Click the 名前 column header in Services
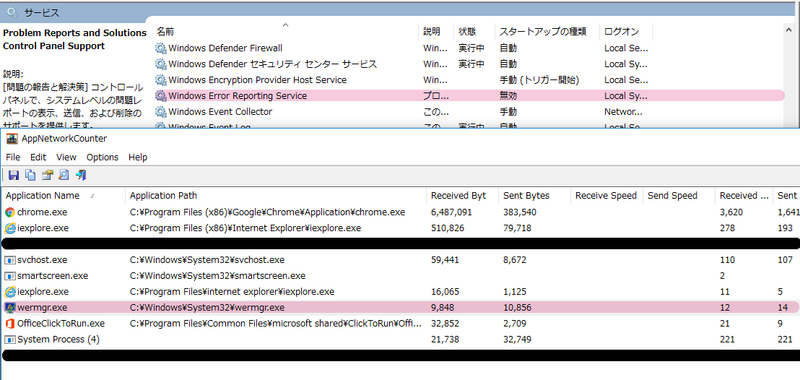Viewport: 800px width, 380px height. click(x=286, y=32)
